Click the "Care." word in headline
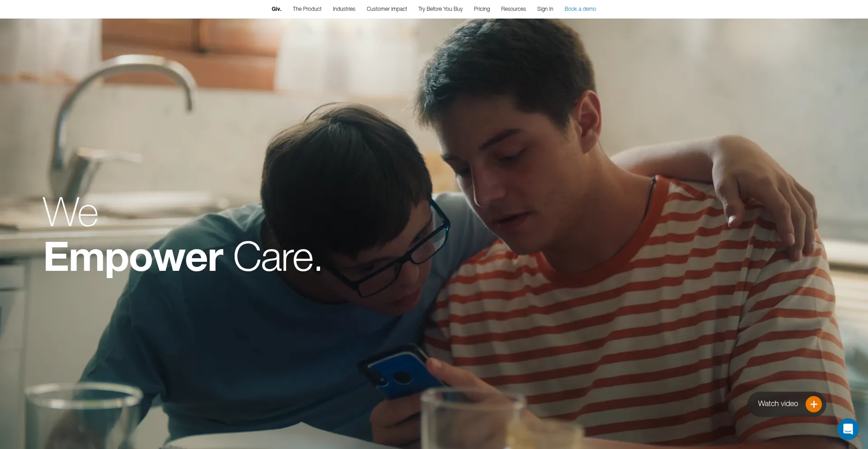 point(278,257)
